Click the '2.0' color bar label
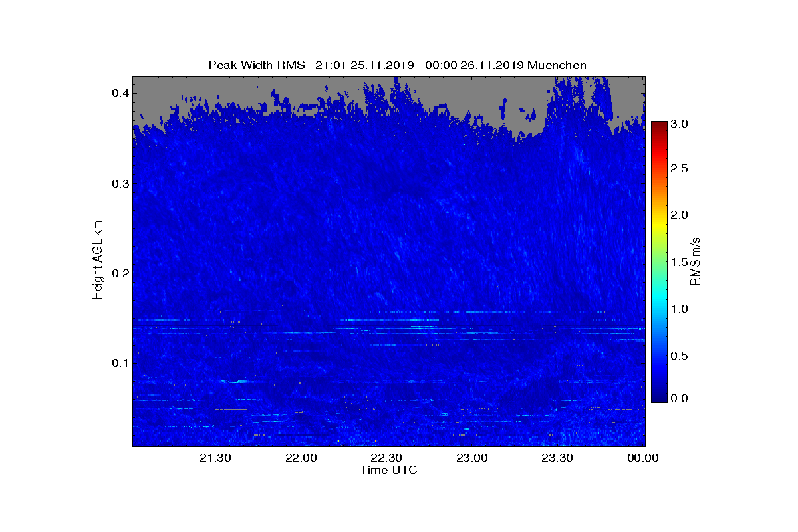 (x=679, y=215)
